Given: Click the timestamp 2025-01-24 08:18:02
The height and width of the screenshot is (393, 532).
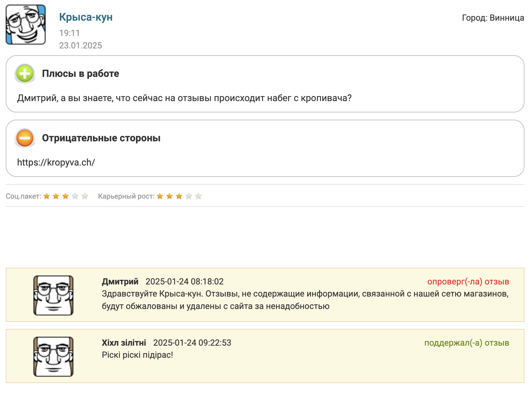Looking at the screenshot, I should click(184, 282).
